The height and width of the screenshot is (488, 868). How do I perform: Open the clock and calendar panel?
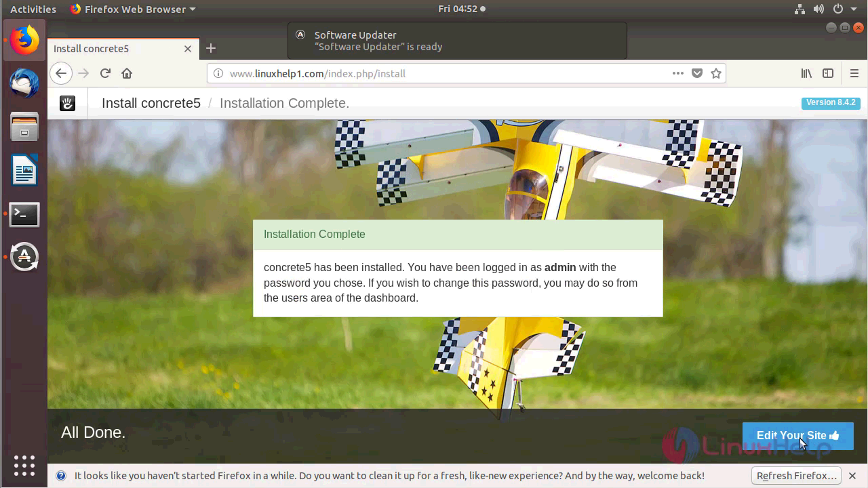point(462,9)
